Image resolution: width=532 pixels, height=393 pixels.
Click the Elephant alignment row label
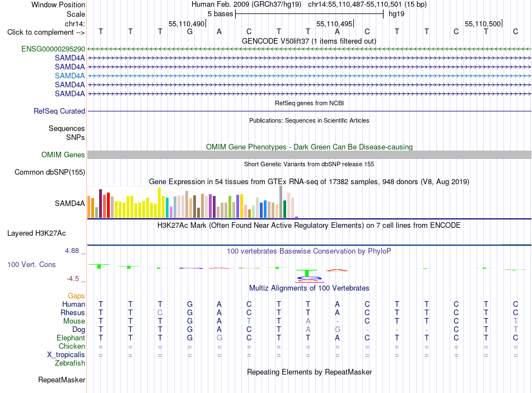[x=71, y=338]
